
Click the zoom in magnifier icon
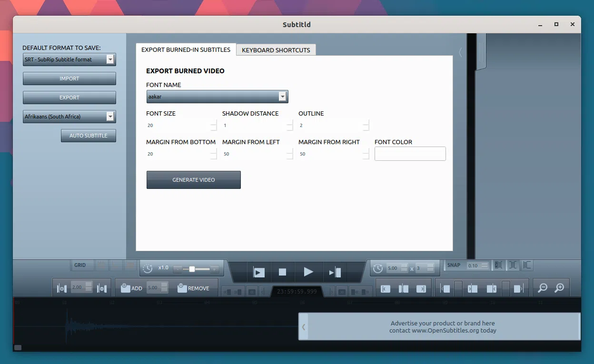(x=559, y=288)
